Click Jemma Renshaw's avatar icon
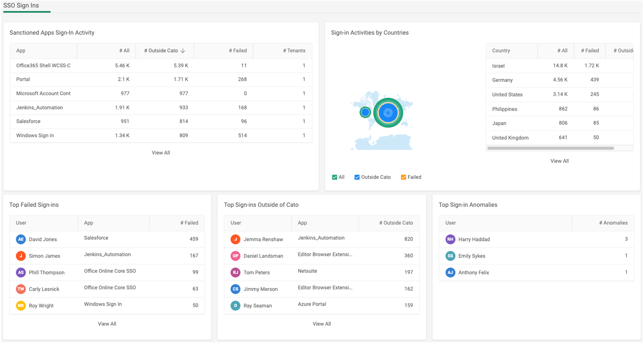 [235, 239]
